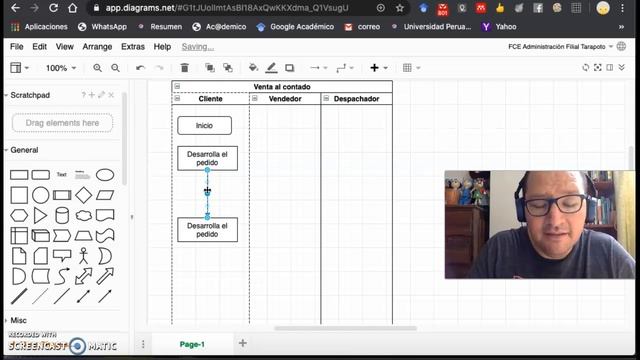640x360 pixels.
Task: Toggle the format panel icon
Action: [609, 67]
